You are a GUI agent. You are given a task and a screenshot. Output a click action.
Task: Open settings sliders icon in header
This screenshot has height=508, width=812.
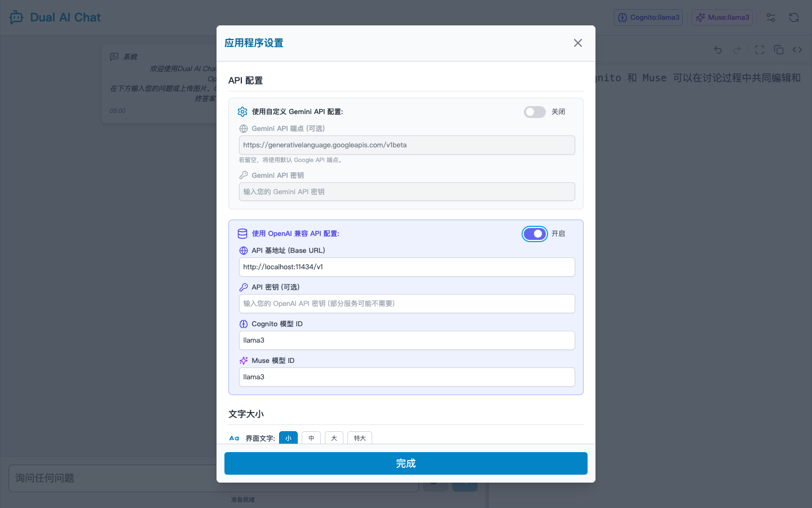point(771,17)
